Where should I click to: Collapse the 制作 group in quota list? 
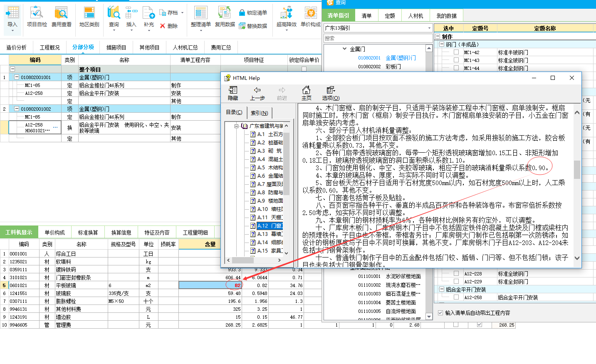[438, 37]
